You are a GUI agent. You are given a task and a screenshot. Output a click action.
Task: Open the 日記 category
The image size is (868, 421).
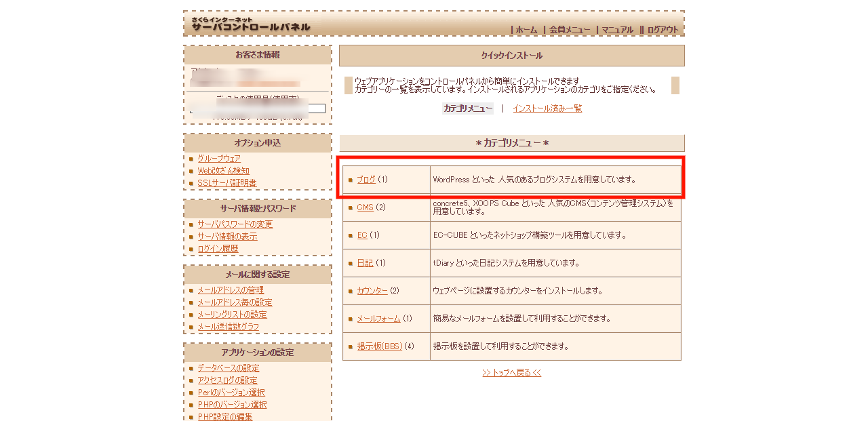pyautogui.click(x=365, y=263)
